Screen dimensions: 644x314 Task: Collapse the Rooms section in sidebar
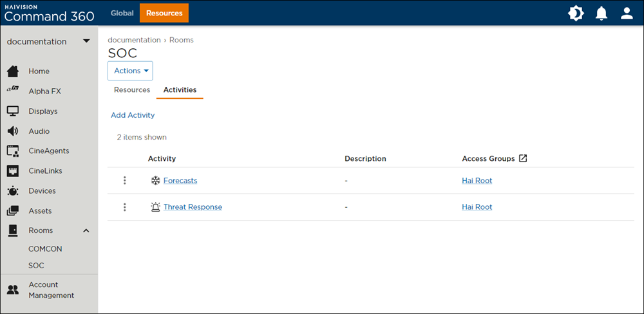point(86,230)
